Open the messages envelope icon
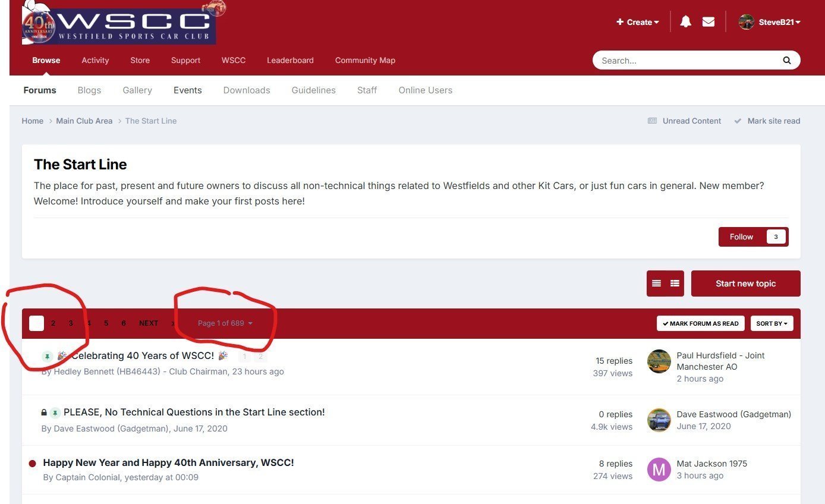 708,22
